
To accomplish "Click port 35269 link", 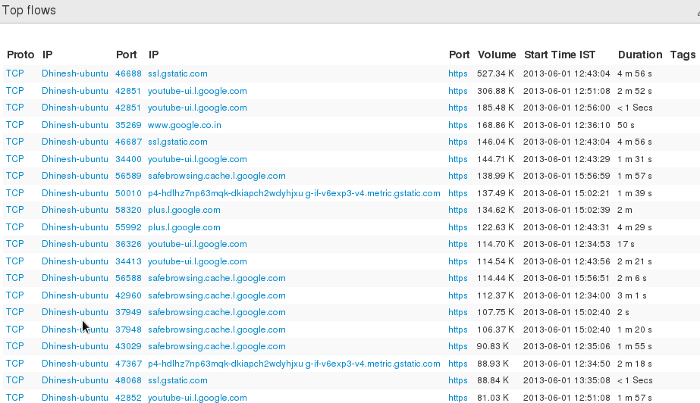I will (128, 125).
